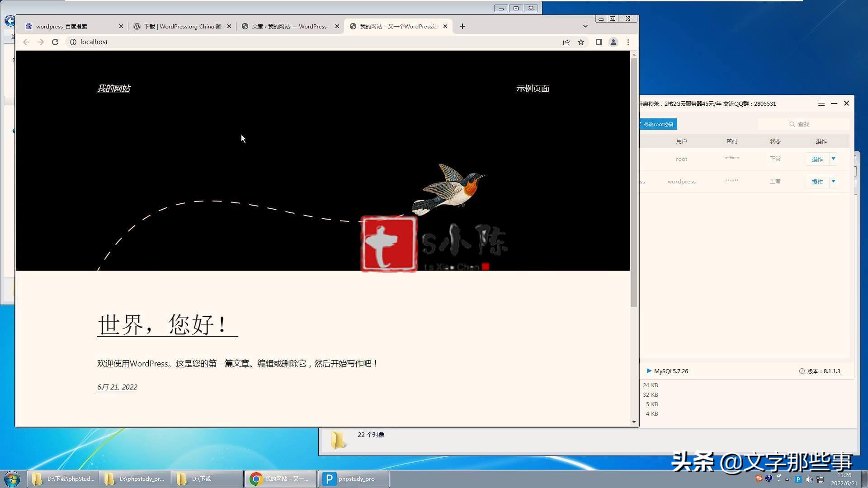Click the hamburger menu icon in phpStudy titlebar
868x488 pixels.
(821, 103)
